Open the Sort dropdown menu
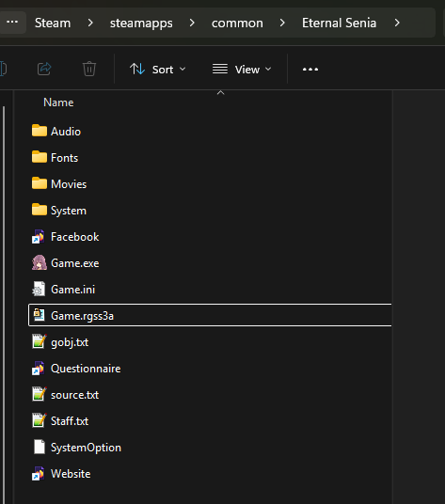 click(x=157, y=69)
